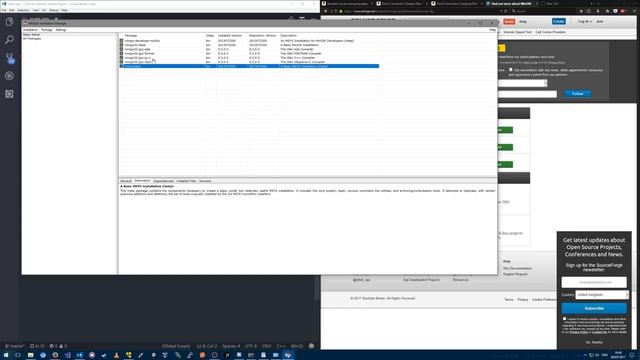Dismiss popup with No, thanks link
640x360 pixels.
click(594, 342)
